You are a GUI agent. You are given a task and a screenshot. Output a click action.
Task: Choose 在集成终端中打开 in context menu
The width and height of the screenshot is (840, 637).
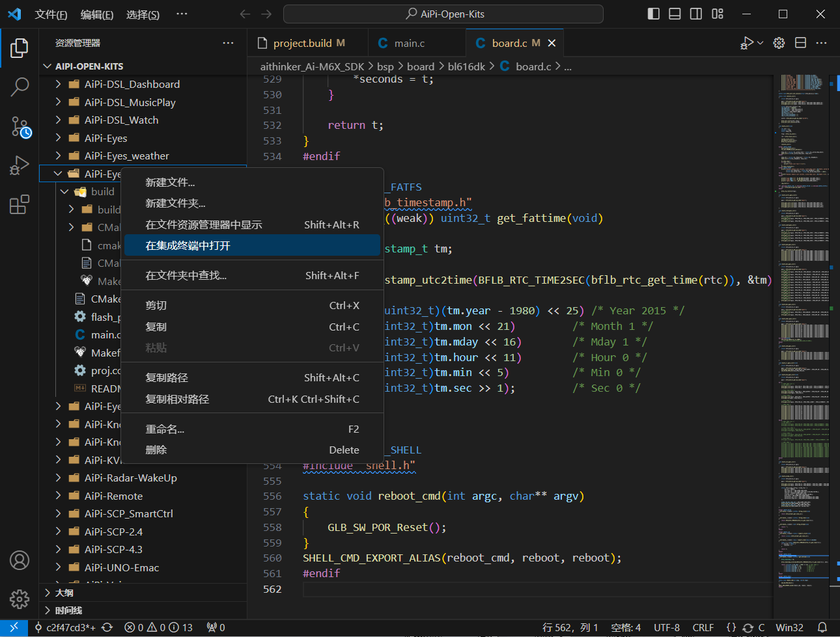pos(252,246)
